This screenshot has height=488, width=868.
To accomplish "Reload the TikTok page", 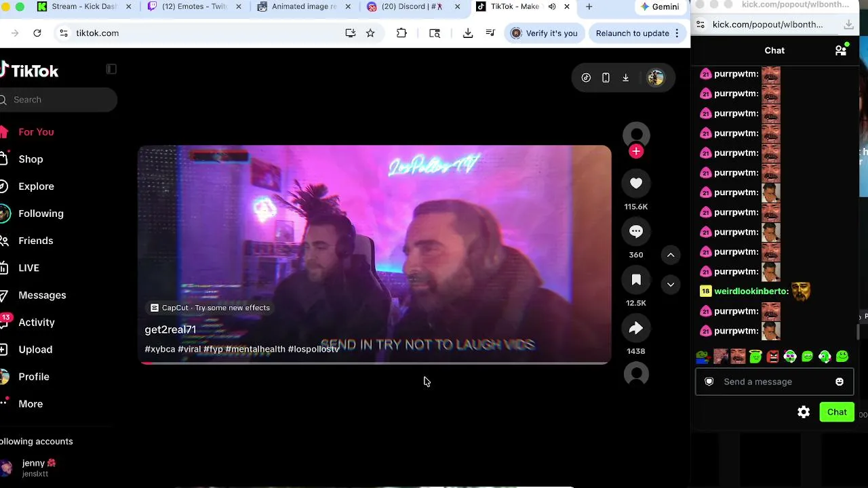I will click(x=37, y=33).
